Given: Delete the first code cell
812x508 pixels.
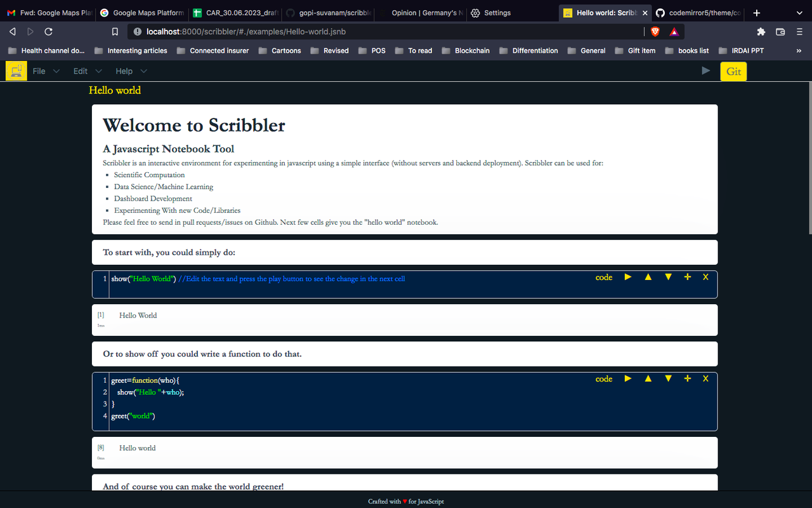Looking at the screenshot, I should [x=705, y=277].
